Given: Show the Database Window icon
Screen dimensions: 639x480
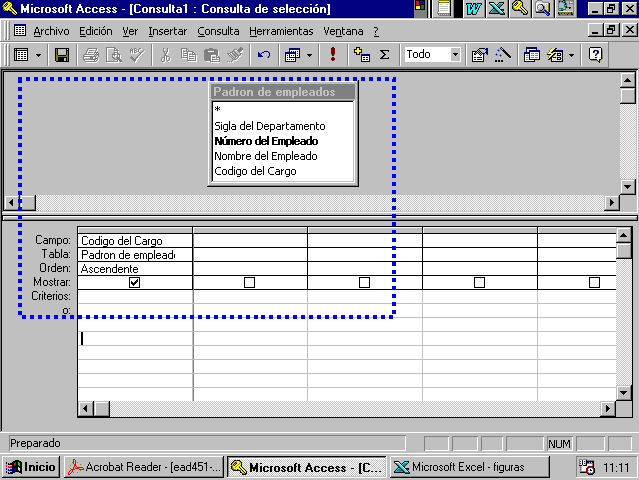Looking at the screenshot, I should 531,55.
